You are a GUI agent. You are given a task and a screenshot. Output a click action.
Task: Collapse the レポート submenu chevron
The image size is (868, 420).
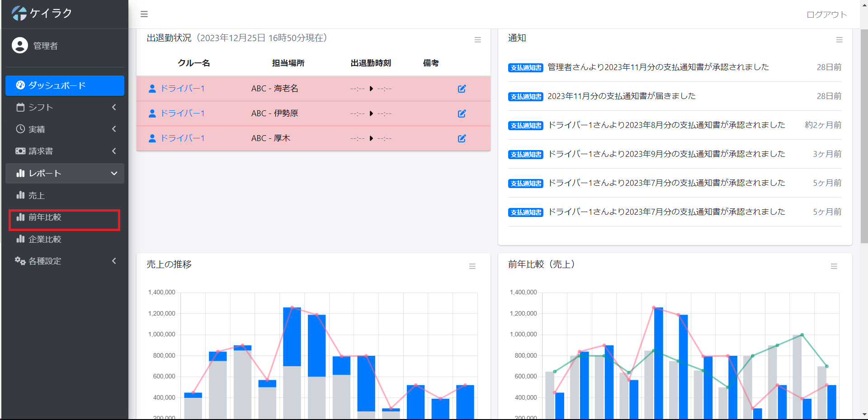point(114,173)
